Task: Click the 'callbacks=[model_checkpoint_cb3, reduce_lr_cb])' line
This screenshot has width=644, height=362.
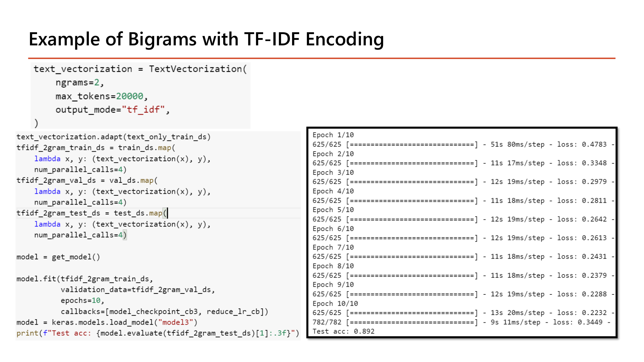Action: click(x=164, y=311)
